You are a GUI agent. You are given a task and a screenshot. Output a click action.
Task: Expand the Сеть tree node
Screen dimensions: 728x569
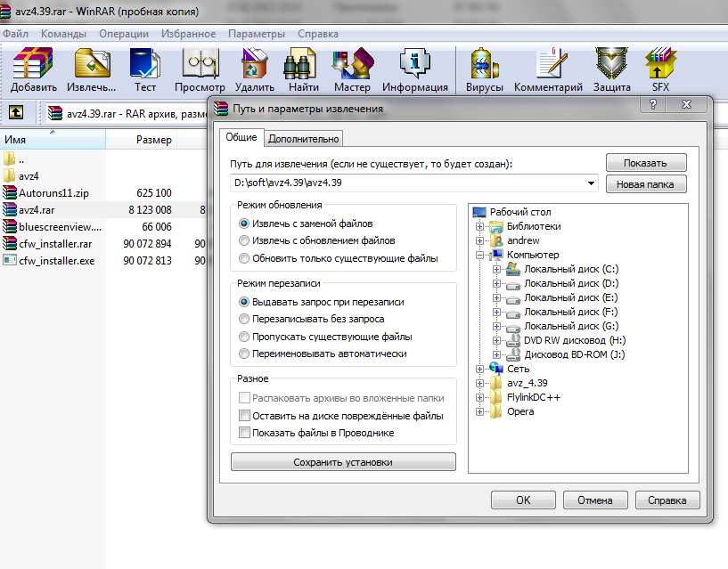click(479, 369)
